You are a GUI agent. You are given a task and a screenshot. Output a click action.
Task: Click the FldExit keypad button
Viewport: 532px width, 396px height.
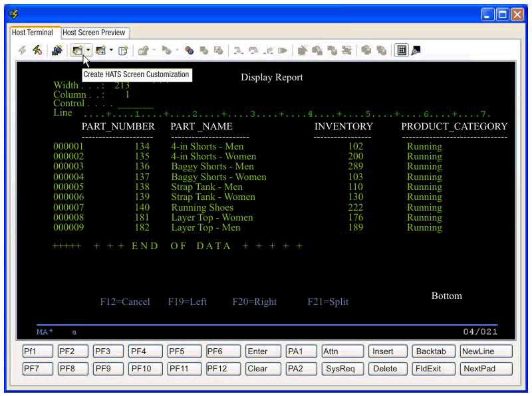pyautogui.click(x=434, y=369)
